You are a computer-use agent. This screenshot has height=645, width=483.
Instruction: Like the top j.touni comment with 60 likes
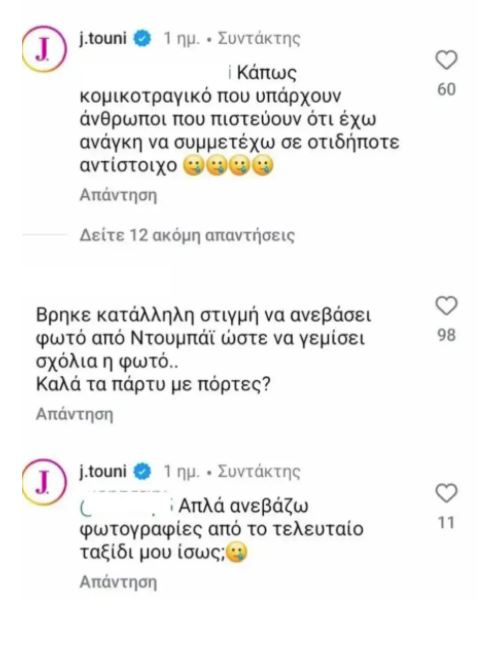(446, 60)
